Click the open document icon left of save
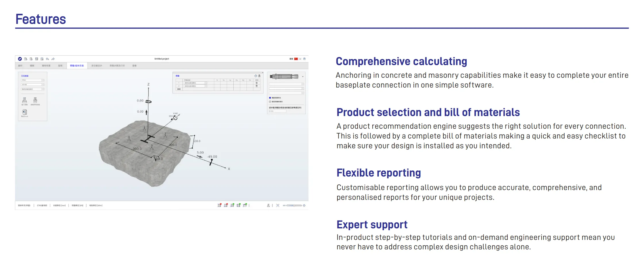The width and height of the screenshot is (644, 273). [x=31, y=59]
